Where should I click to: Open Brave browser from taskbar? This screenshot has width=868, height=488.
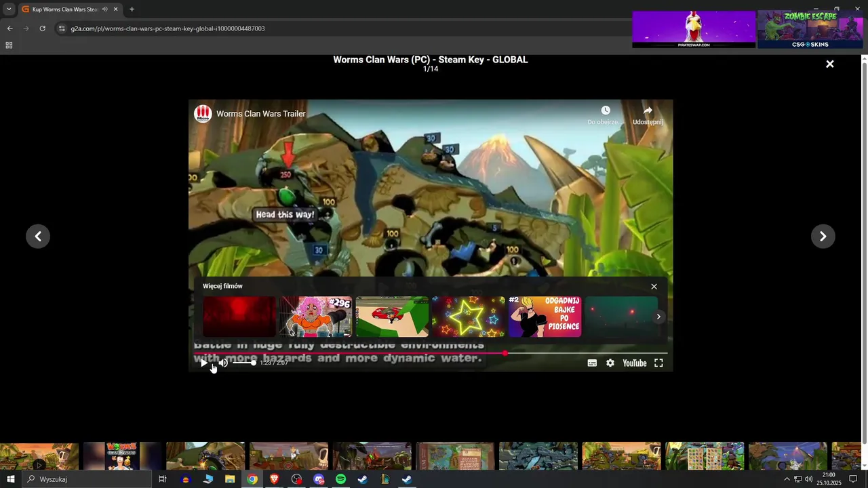275,479
